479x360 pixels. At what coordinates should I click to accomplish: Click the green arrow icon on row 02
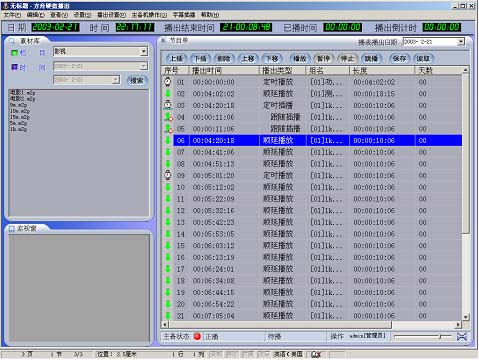pos(168,94)
